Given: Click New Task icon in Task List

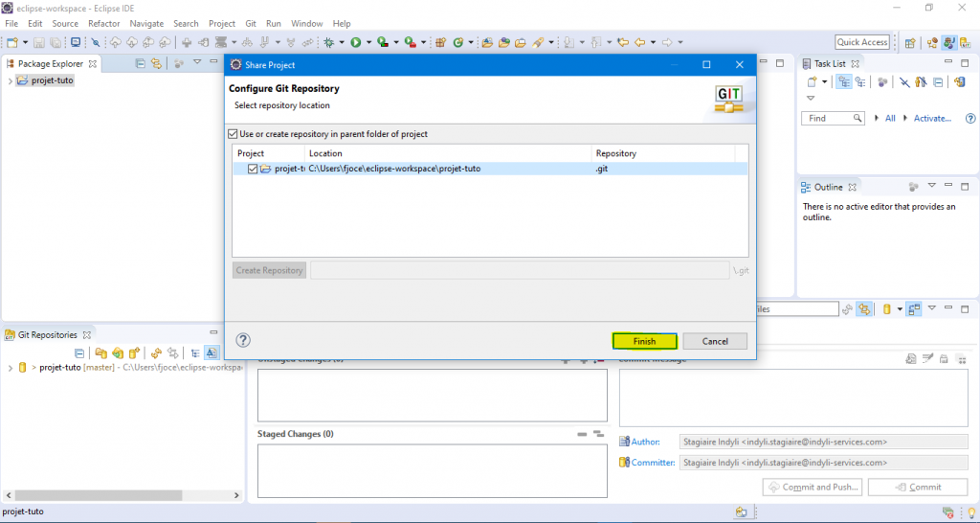Looking at the screenshot, I should point(812,82).
